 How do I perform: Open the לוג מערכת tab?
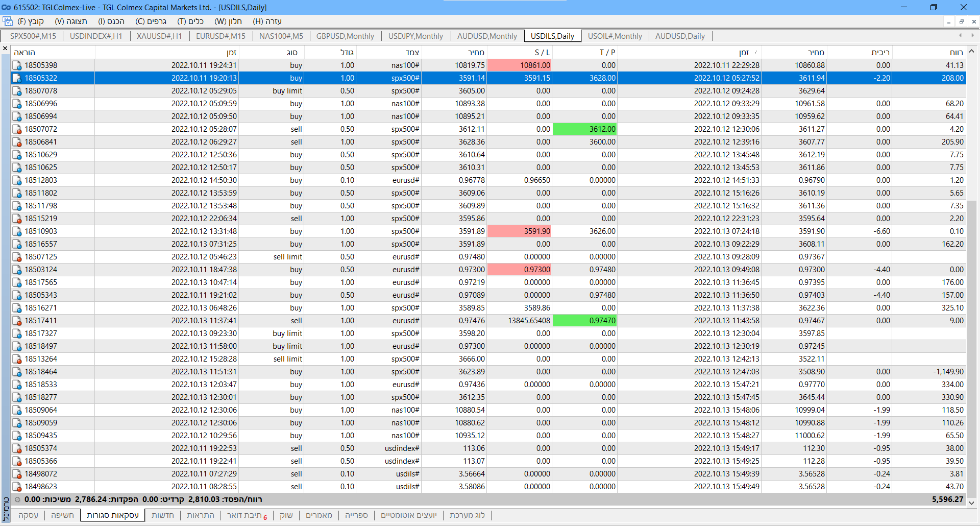(x=468, y=515)
